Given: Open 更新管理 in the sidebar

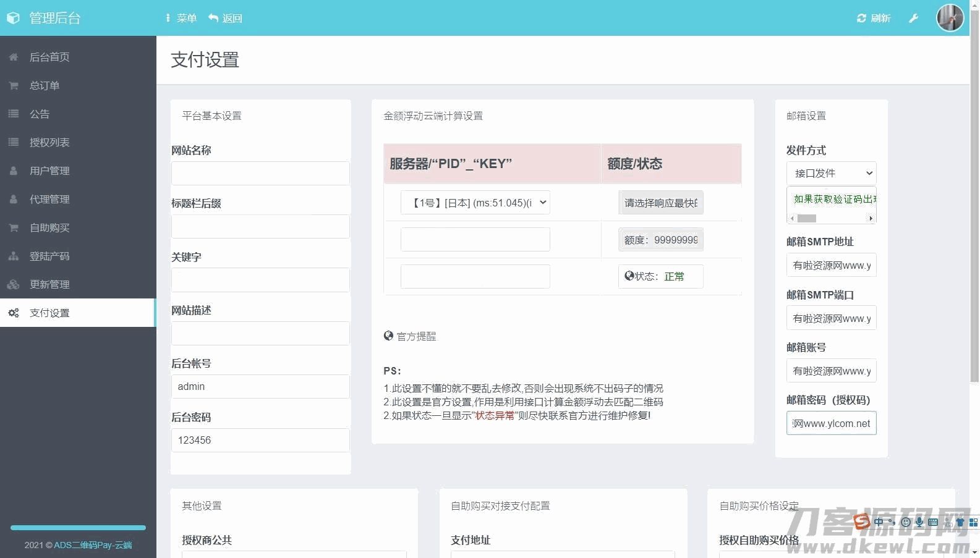Looking at the screenshot, I should 49,284.
